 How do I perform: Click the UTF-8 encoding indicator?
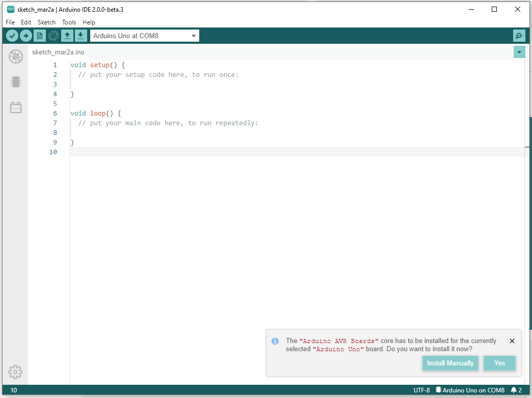point(421,390)
